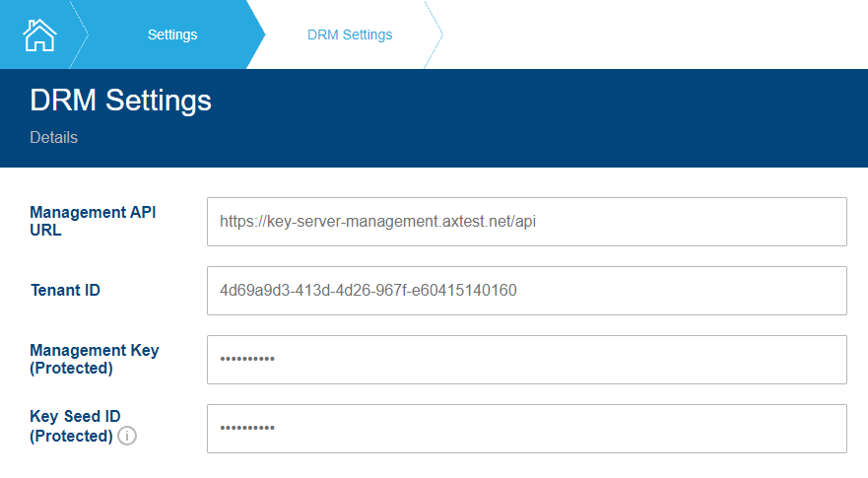This screenshot has width=868, height=478.
Task: Select the DRM Settings breadcrumb item
Action: coord(350,34)
